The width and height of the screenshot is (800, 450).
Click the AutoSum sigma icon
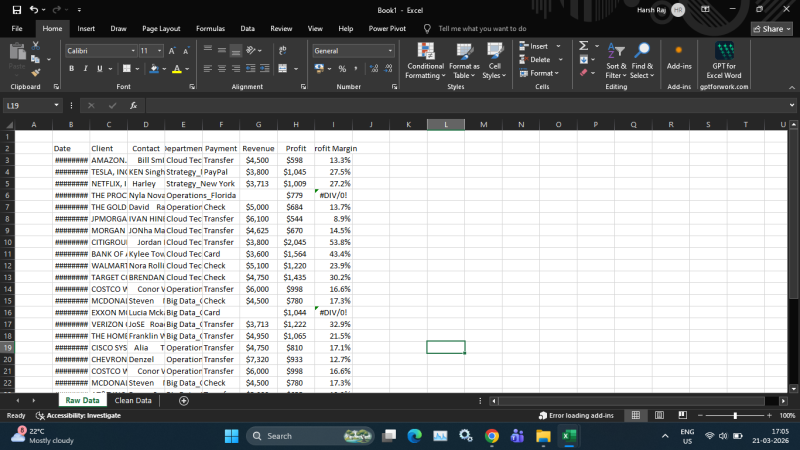(583, 46)
